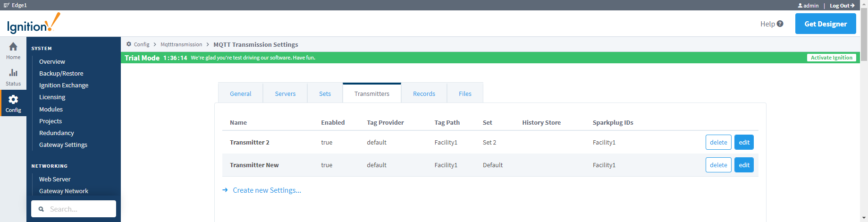Select the Transmitters tab
The image size is (868, 222).
(x=372, y=93)
